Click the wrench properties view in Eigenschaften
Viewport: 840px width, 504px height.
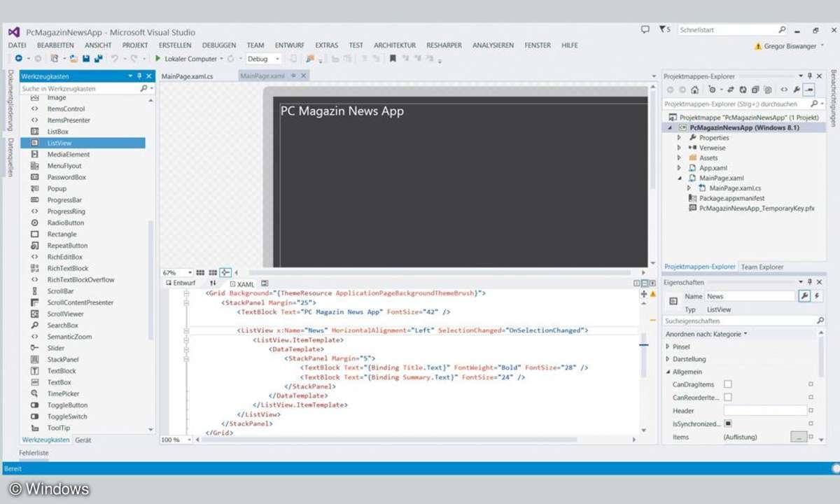click(x=804, y=296)
